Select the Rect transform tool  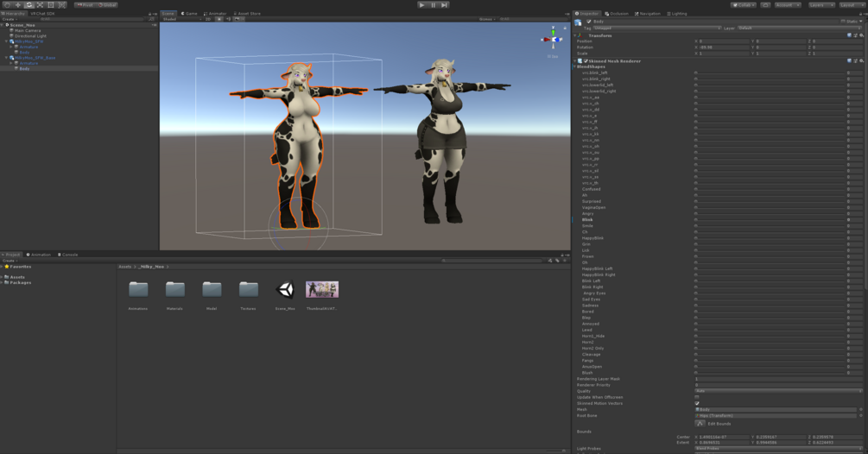click(51, 5)
